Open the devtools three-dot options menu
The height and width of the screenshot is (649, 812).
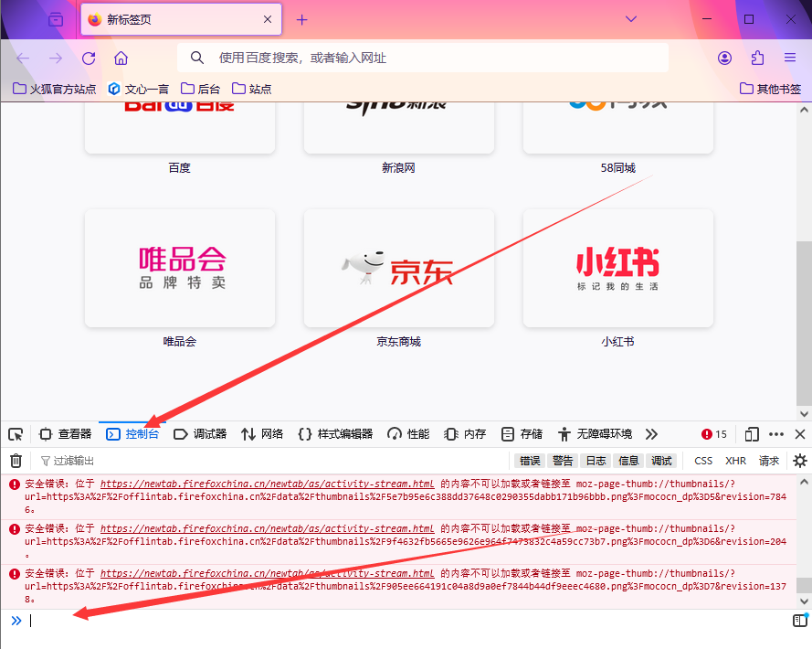click(776, 434)
